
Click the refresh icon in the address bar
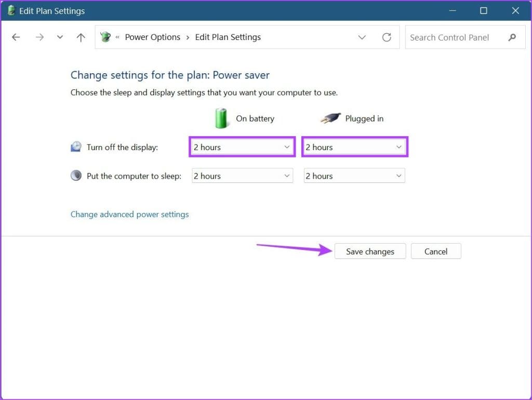[x=387, y=37]
